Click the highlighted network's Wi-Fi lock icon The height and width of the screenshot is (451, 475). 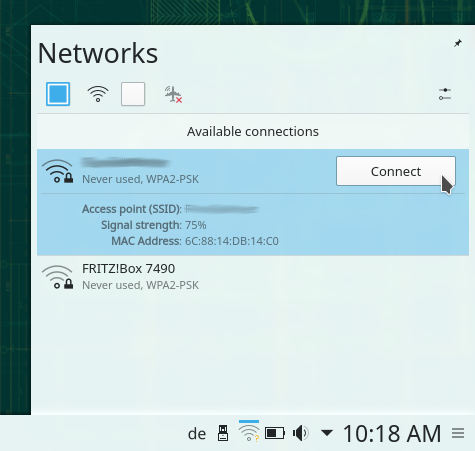tap(57, 171)
